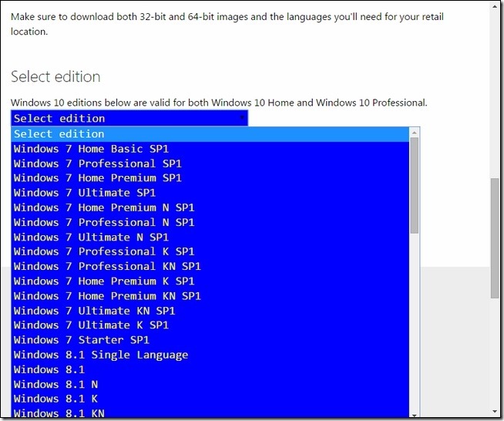Select Windows 7 Ultimate SP1 option
This screenshot has width=504, height=421.
[210, 193]
